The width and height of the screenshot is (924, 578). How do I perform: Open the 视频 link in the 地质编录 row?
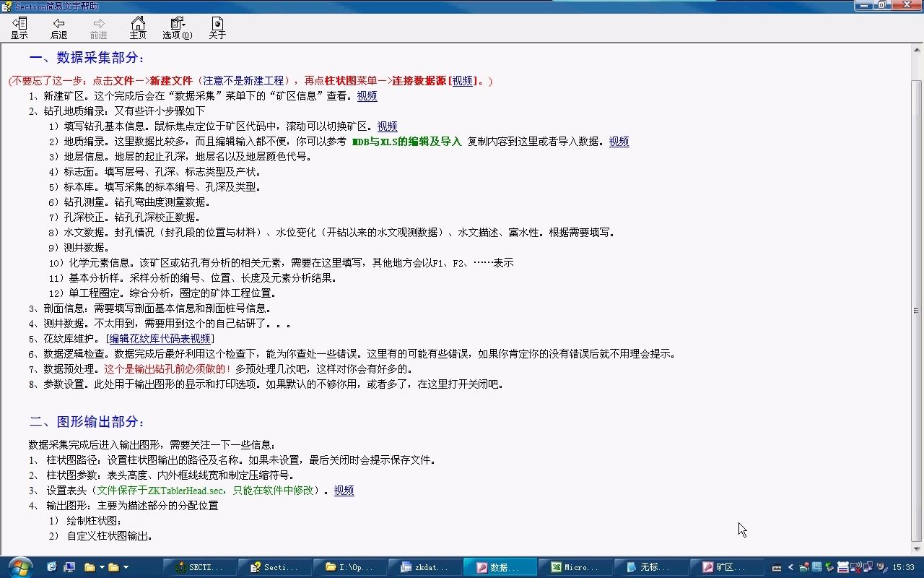point(619,142)
